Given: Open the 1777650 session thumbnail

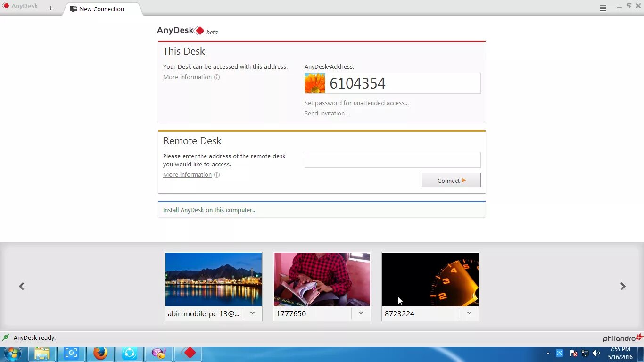Looking at the screenshot, I should [x=322, y=280].
